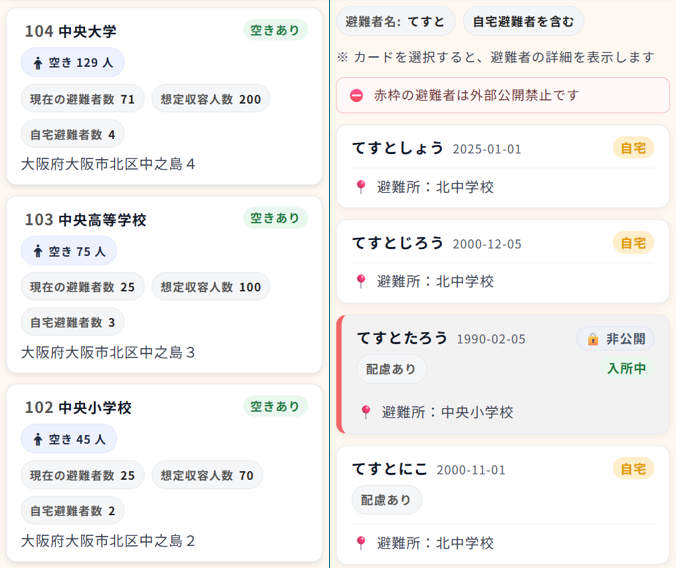This screenshot has height=568, width=676.
Task: Click birthdate 2000-12-05
Action: coord(487,244)
